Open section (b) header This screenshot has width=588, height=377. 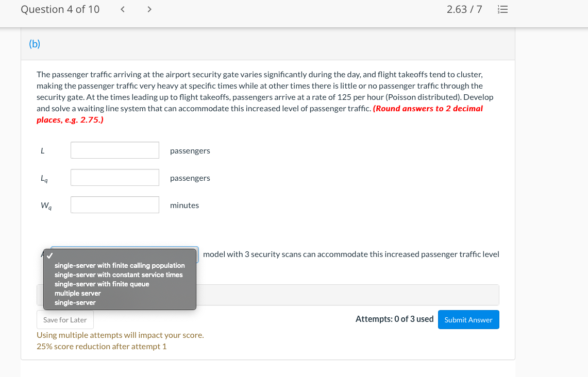35,44
